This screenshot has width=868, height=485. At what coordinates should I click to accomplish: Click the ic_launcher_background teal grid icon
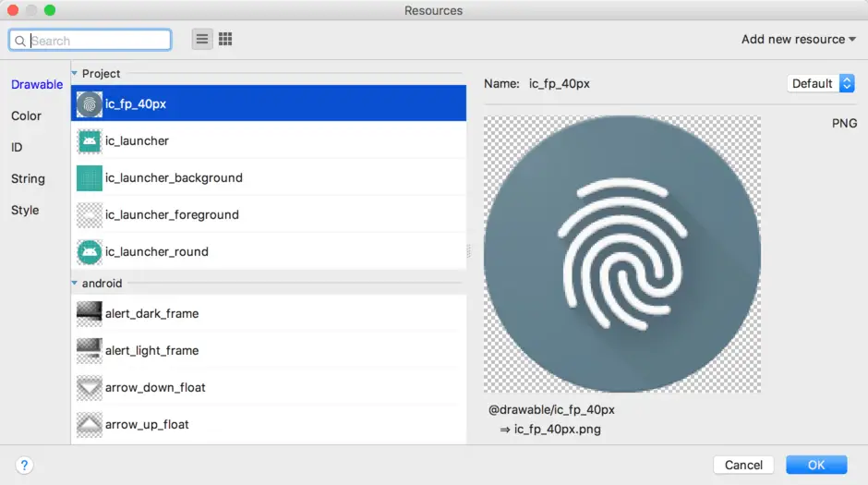[x=90, y=177]
